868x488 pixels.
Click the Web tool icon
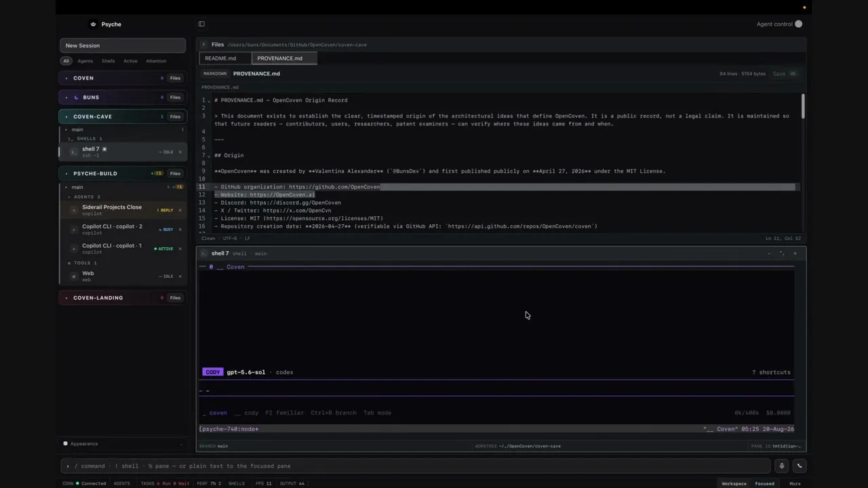click(x=74, y=277)
